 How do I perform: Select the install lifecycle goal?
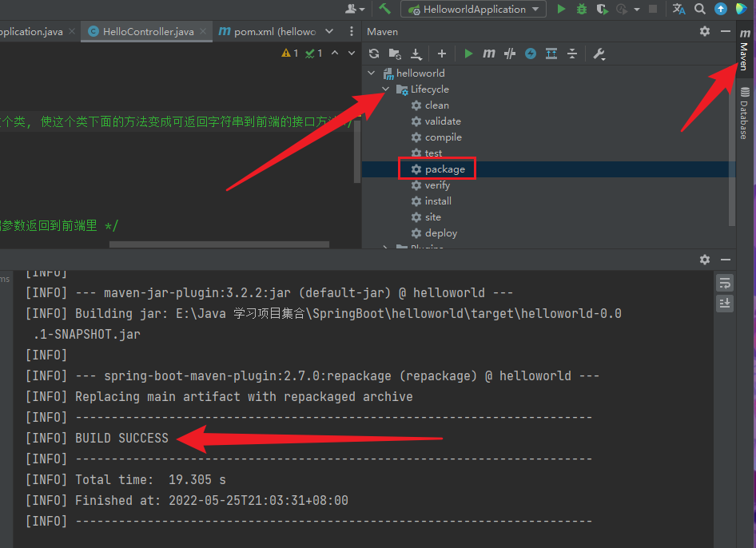pyautogui.click(x=438, y=201)
